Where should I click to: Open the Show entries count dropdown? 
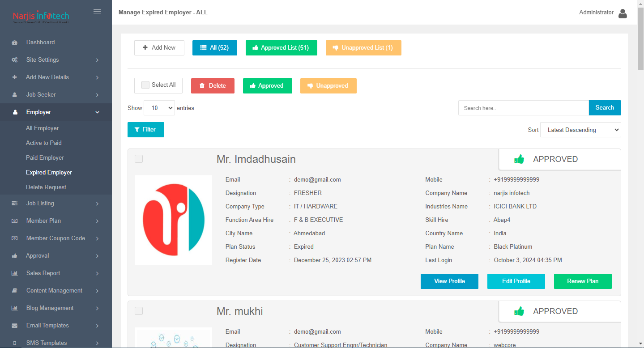159,108
